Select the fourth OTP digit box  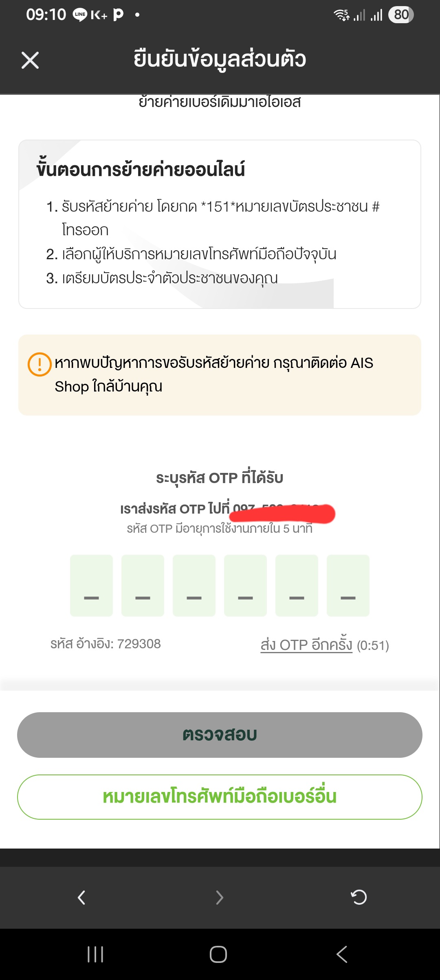point(245,586)
